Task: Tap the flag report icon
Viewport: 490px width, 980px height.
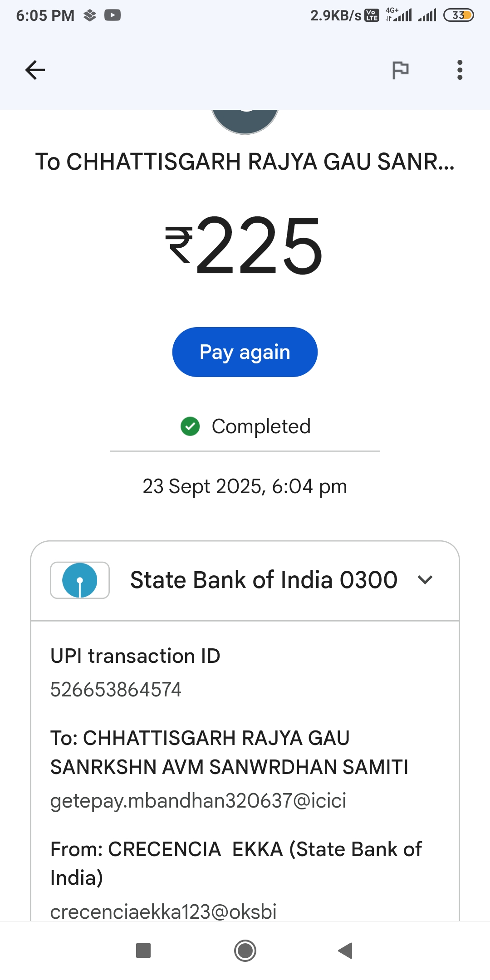Action: tap(400, 70)
